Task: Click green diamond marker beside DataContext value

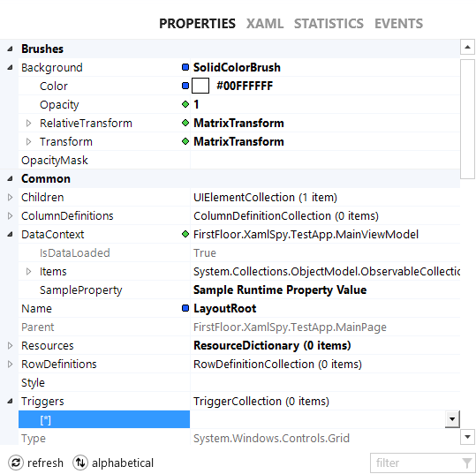Action: click(185, 234)
